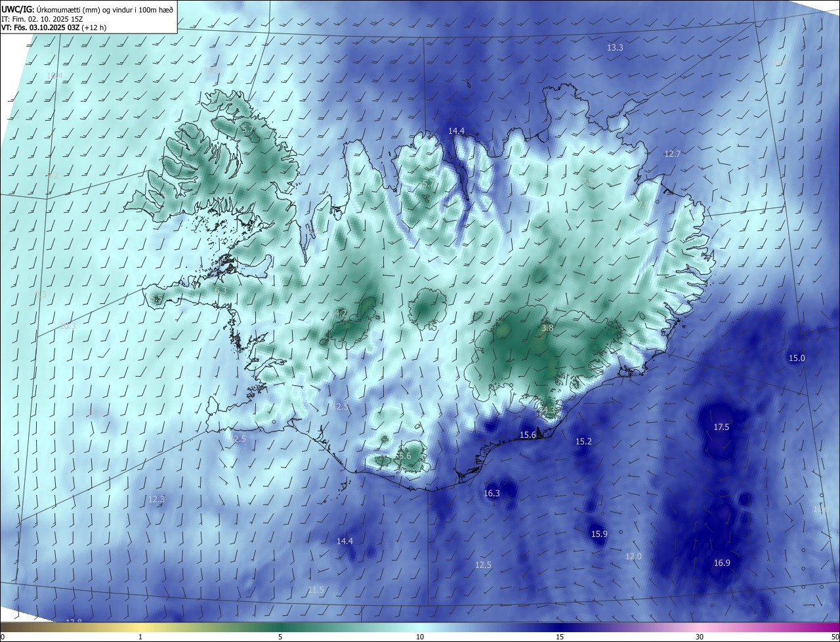The width and height of the screenshot is (840, 642).
Task: Click the 12.3 value southwest of Iceland
Action: [x=156, y=500]
